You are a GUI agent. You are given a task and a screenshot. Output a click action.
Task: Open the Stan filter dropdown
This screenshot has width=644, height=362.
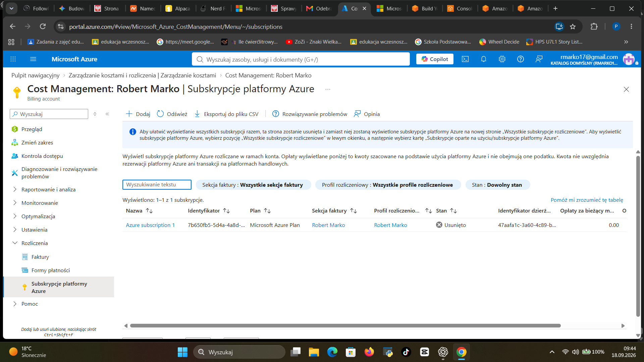coord(498,185)
